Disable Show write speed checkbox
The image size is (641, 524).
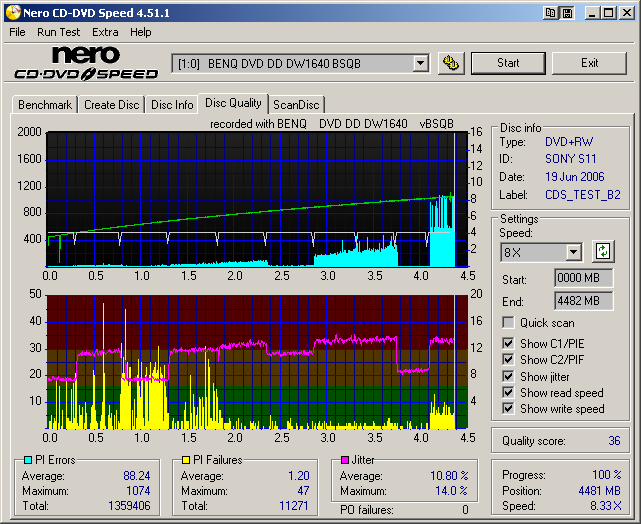click(x=509, y=408)
